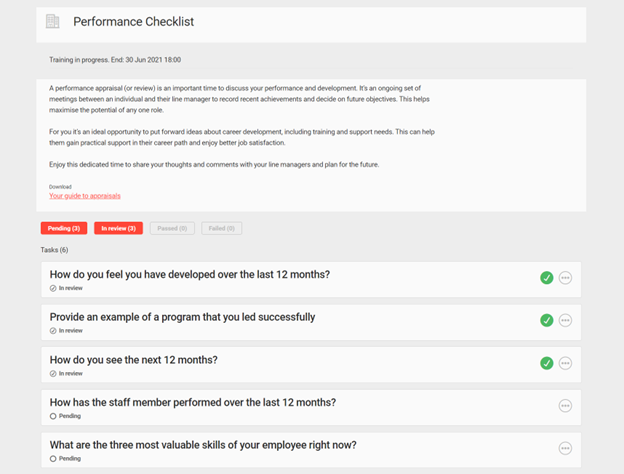Image resolution: width=624 pixels, height=474 pixels.
Task: Open more options for 'three most valuable skills' task
Action: point(565,448)
